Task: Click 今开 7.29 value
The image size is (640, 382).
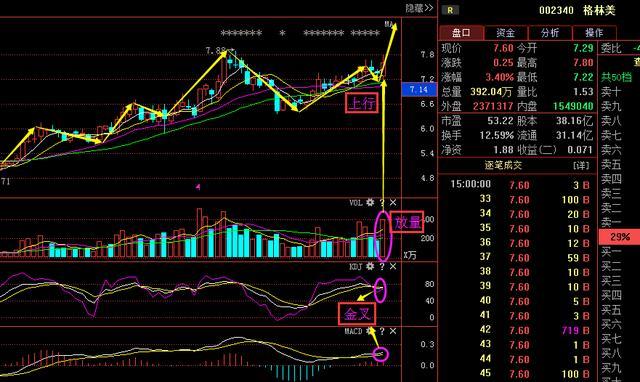Action: point(583,48)
